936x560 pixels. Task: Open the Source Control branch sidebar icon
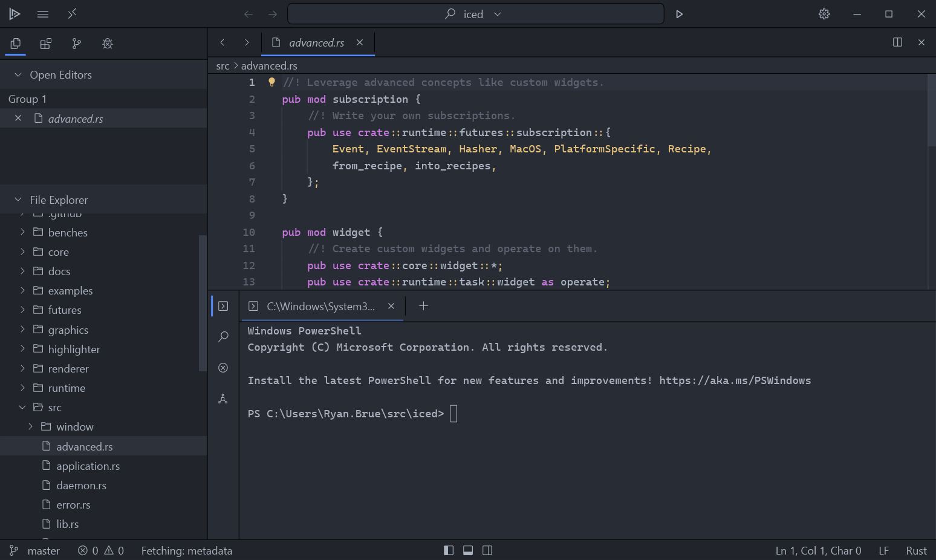[76, 44]
